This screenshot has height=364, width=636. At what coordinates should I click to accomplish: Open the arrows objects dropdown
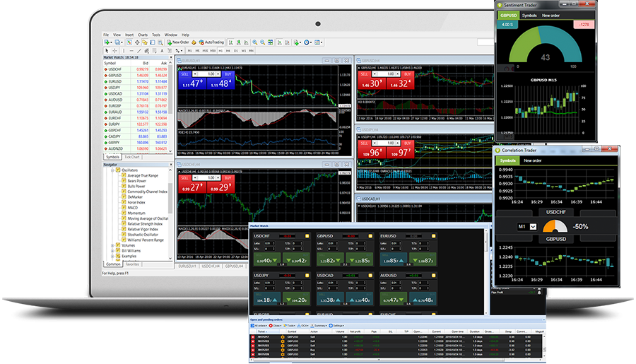(x=179, y=51)
